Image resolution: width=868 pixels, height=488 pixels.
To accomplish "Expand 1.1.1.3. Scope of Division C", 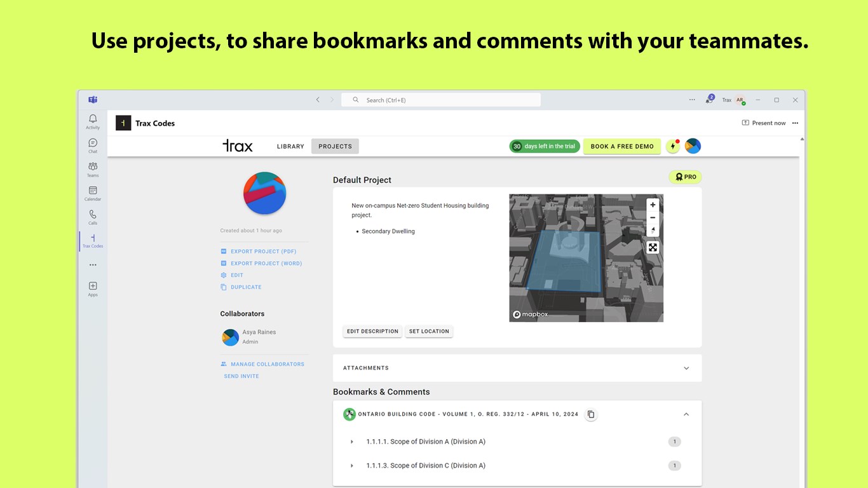I will click(x=352, y=466).
